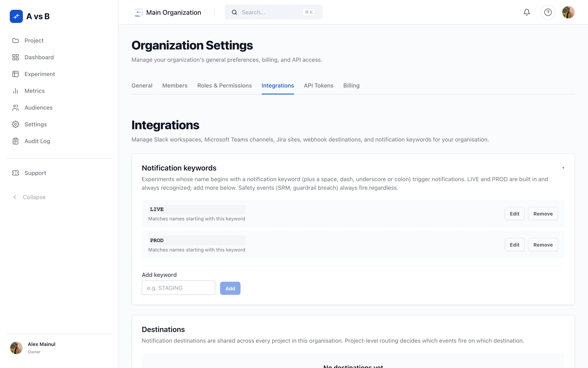
Task: Click the ⌘K shortcut badge
Action: click(308, 12)
